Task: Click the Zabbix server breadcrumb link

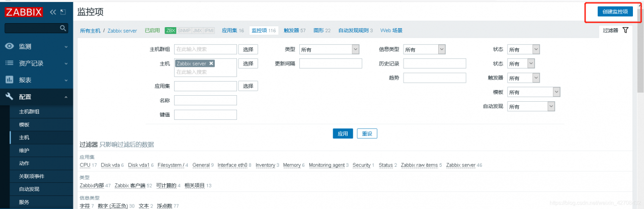Action: 122,31
